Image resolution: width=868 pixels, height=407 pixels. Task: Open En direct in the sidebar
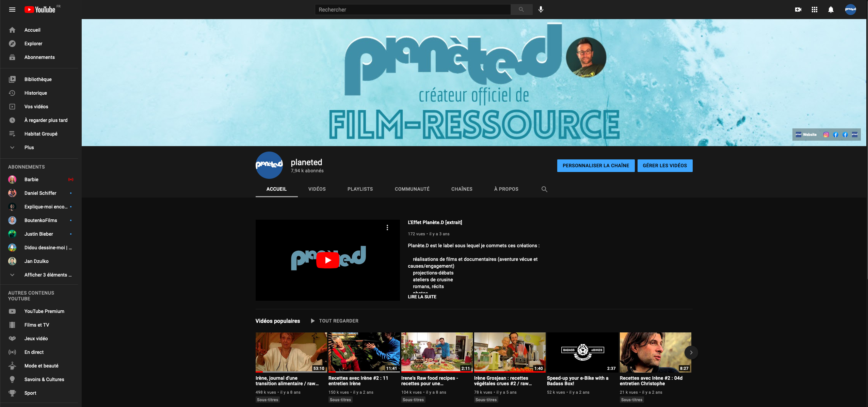pyautogui.click(x=41, y=352)
